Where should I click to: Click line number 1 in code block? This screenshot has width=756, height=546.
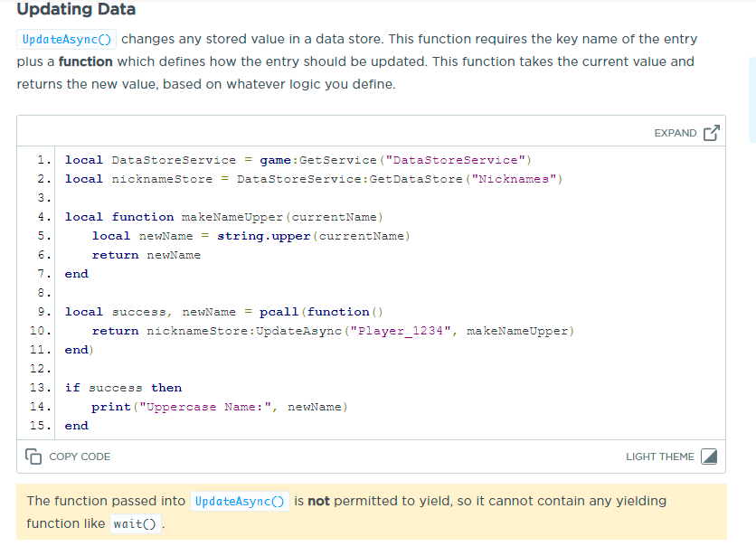point(43,160)
